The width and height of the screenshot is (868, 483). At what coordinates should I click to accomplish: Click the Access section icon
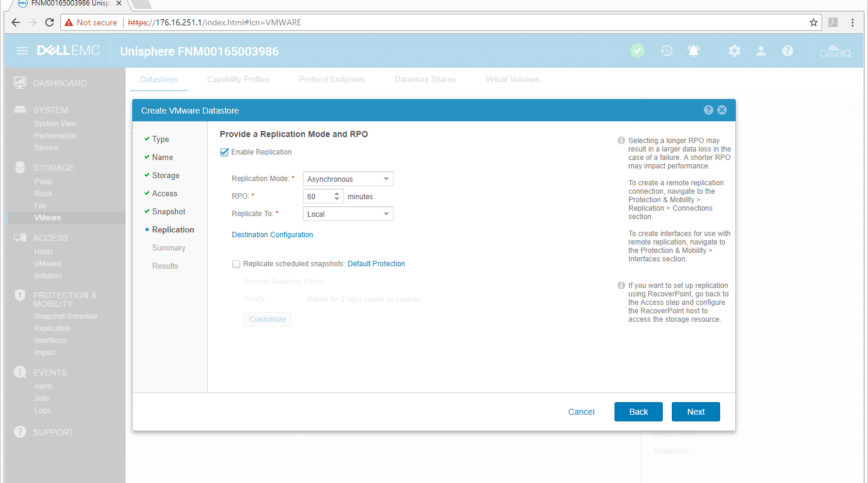20,238
